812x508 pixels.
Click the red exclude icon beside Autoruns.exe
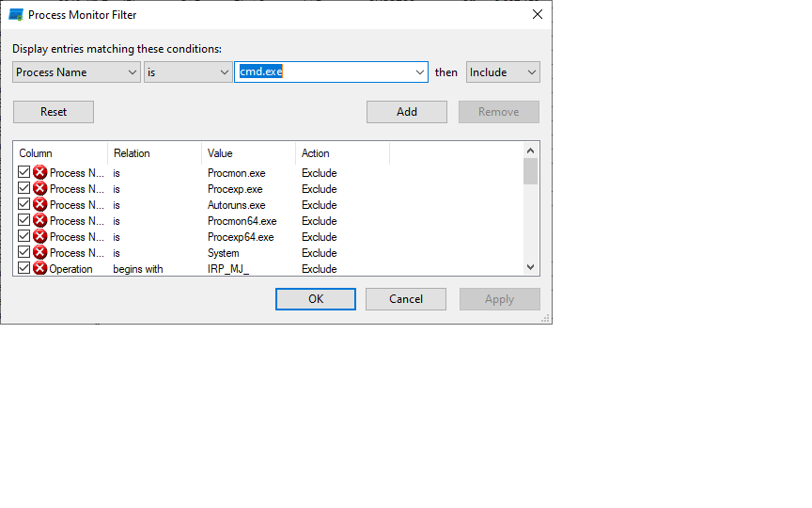[x=40, y=205]
